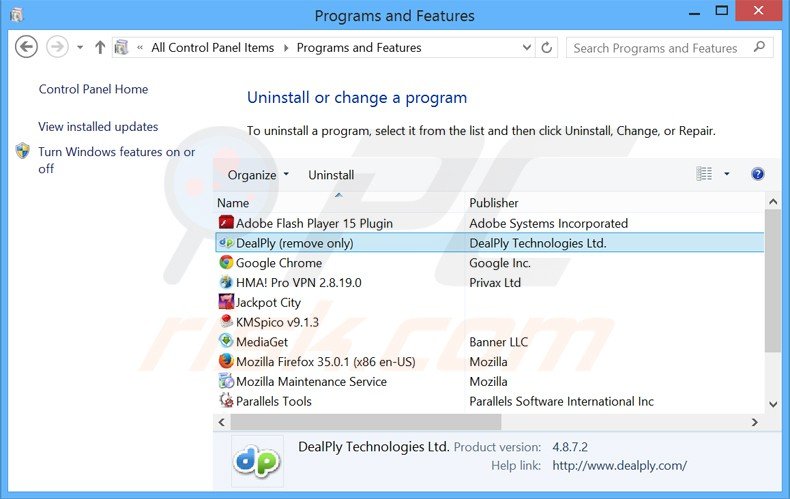Click Adobe Systems Incorporated publisher cell
The width and height of the screenshot is (790, 499).
pos(549,223)
